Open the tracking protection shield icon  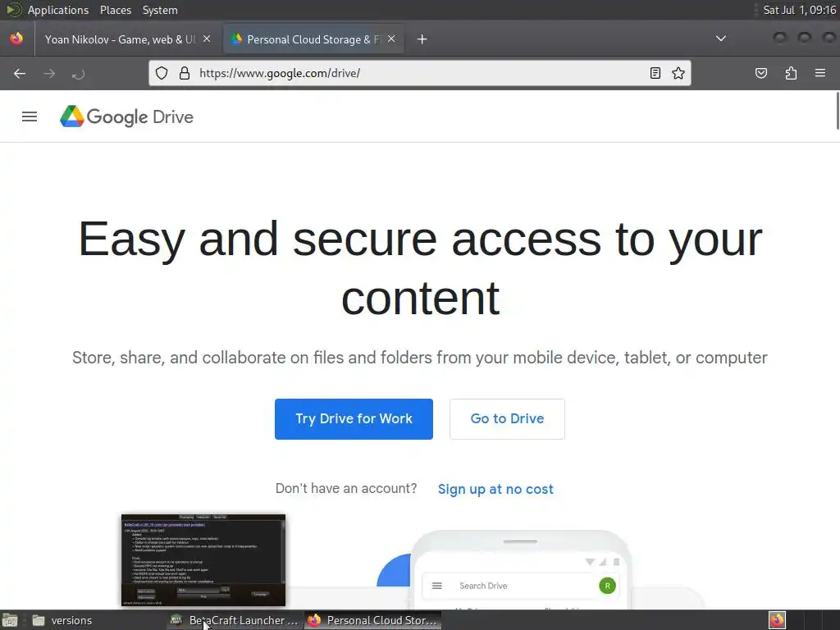[162, 73]
